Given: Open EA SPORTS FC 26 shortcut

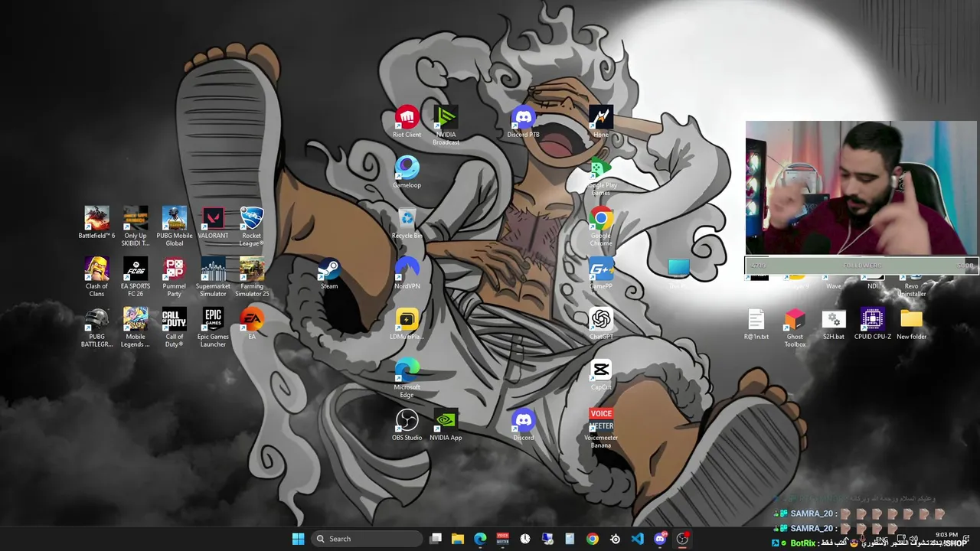Looking at the screenshot, I should (x=136, y=276).
